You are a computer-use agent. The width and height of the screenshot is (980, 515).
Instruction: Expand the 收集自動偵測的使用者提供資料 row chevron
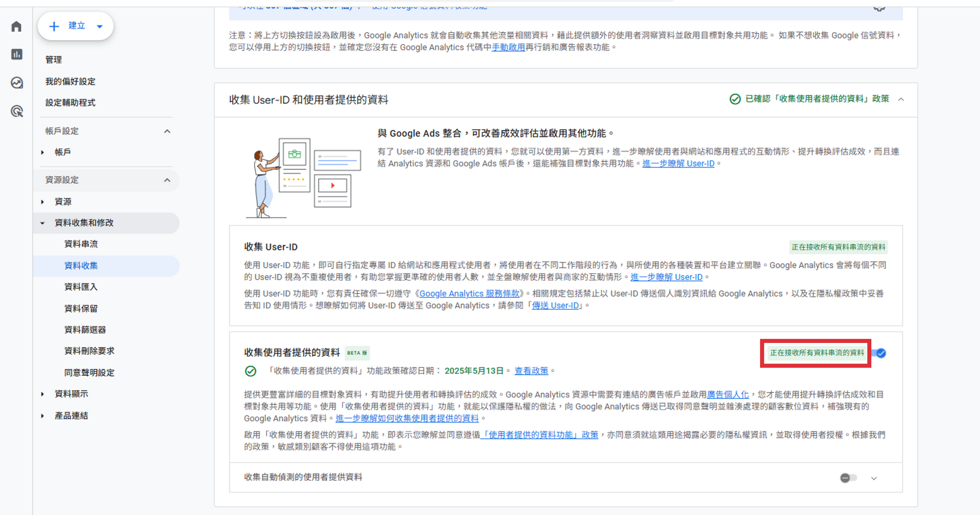(x=874, y=478)
